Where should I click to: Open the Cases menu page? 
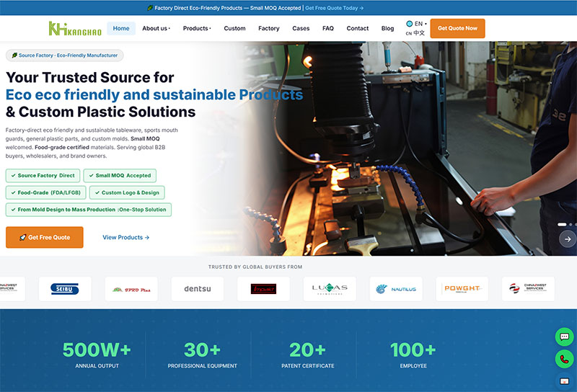[x=301, y=28]
